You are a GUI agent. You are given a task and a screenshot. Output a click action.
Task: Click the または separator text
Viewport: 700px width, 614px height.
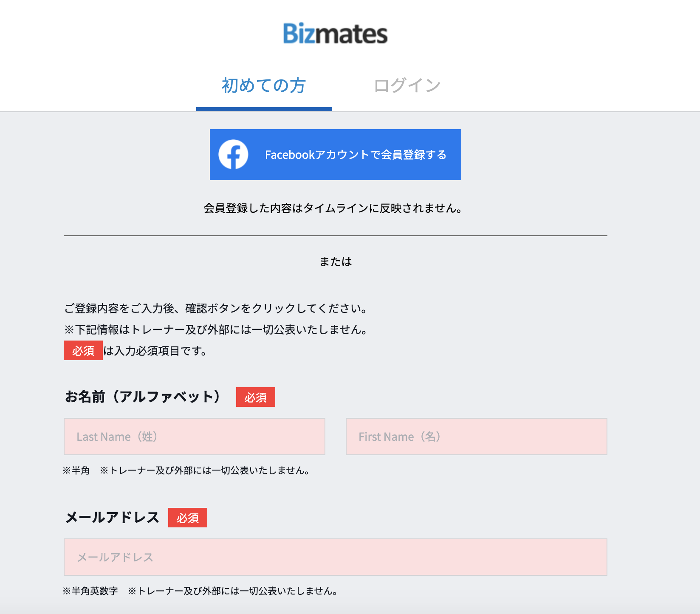[x=336, y=262]
